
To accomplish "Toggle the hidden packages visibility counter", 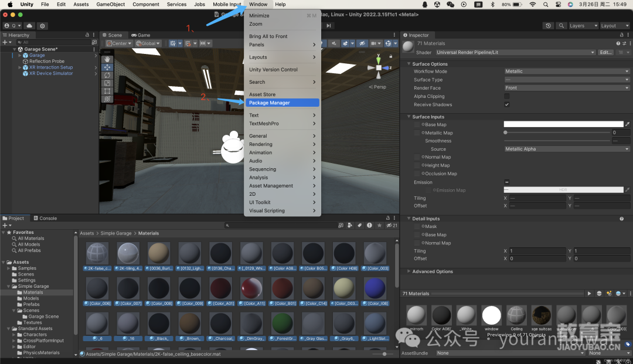I will (392, 226).
